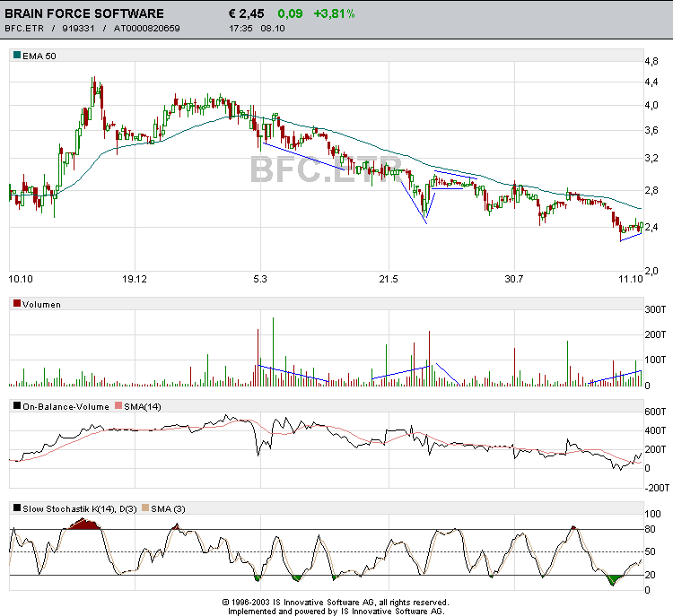Click the +3,81% percentage change
This screenshot has height=616, width=673.
[334, 13]
